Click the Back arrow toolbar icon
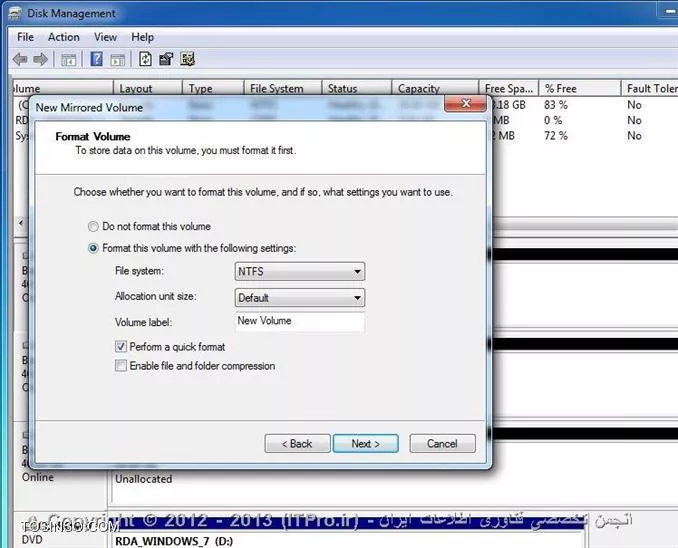 click(x=20, y=59)
